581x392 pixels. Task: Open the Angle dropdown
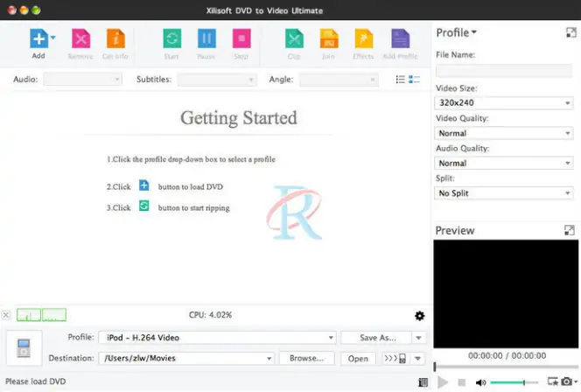coord(339,80)
